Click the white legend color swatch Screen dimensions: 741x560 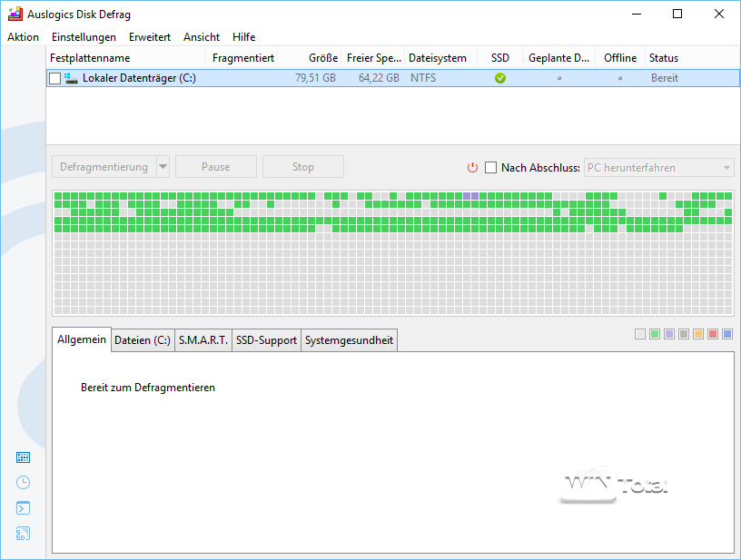tap(640, 334)
